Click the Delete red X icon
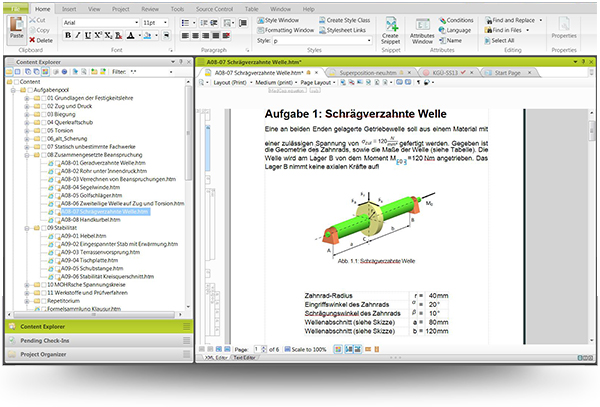Screen dimensions: 600x407 pos(32,40)
